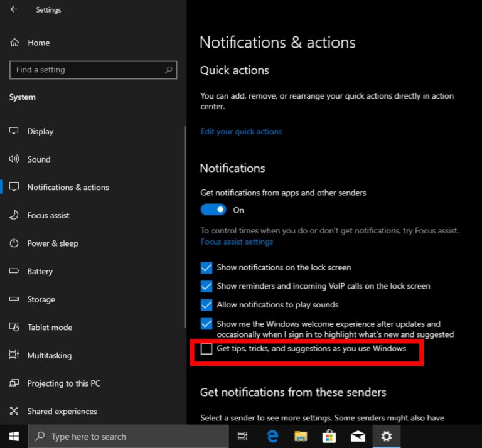482x448 pixels.
Task: Click the Get notifications from these senders heading
Action: click(x=293, y=392)
